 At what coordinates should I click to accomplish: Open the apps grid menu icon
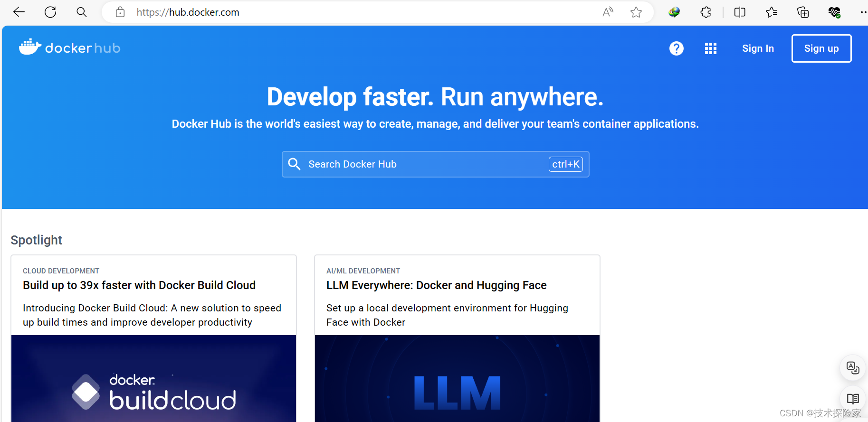(x=711, y=48)
